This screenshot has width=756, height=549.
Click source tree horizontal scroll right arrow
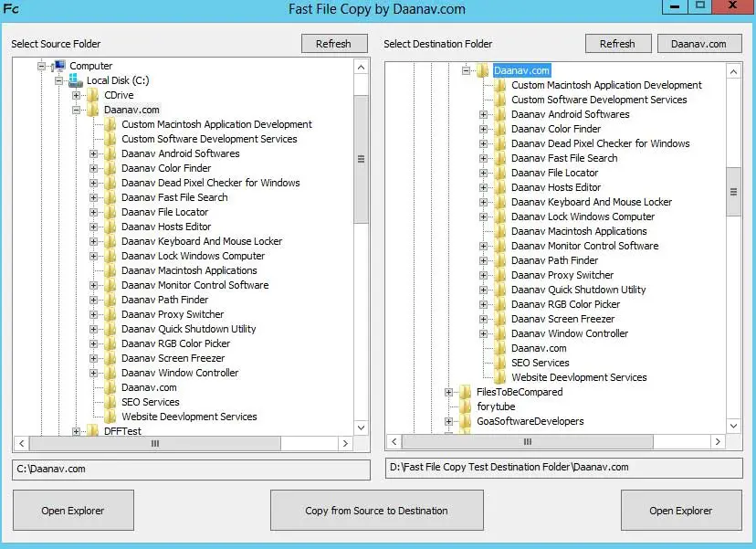tap(345, 443)
